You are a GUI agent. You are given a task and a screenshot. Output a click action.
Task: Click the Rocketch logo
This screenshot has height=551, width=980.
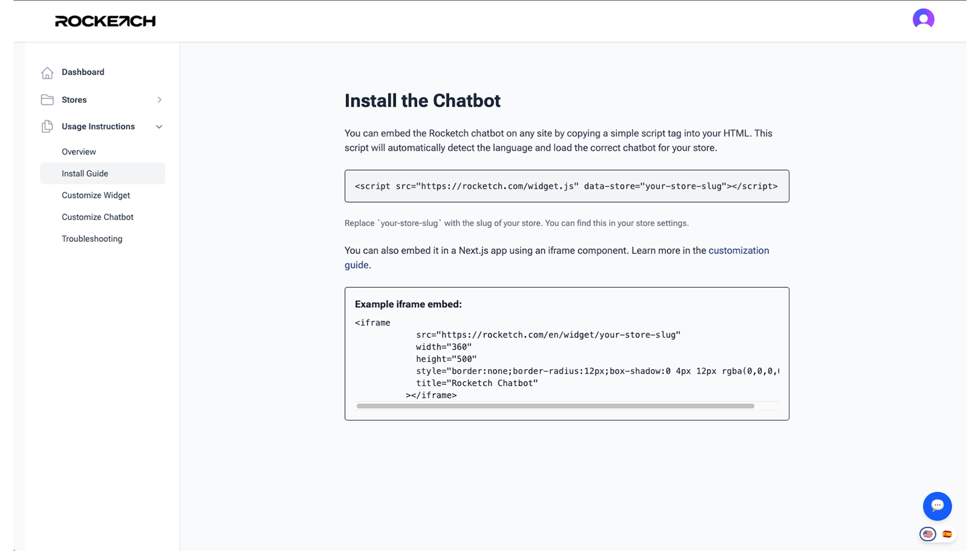coord(105,21)
